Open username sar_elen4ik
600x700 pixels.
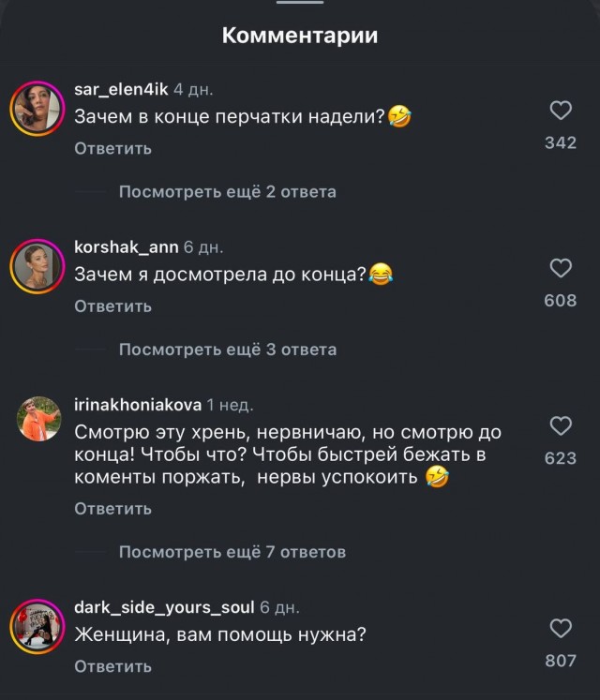121,90
